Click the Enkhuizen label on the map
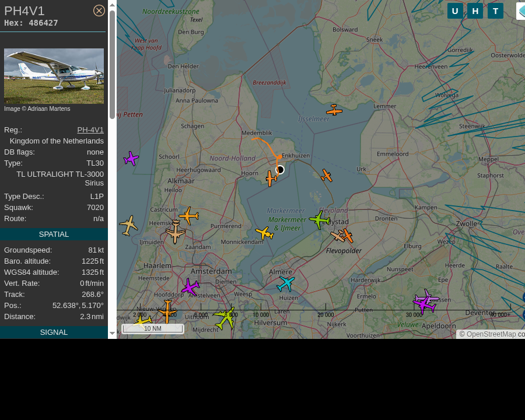Image resolution: width=525 pixels, height=420 pixels. tap(296, 155)
